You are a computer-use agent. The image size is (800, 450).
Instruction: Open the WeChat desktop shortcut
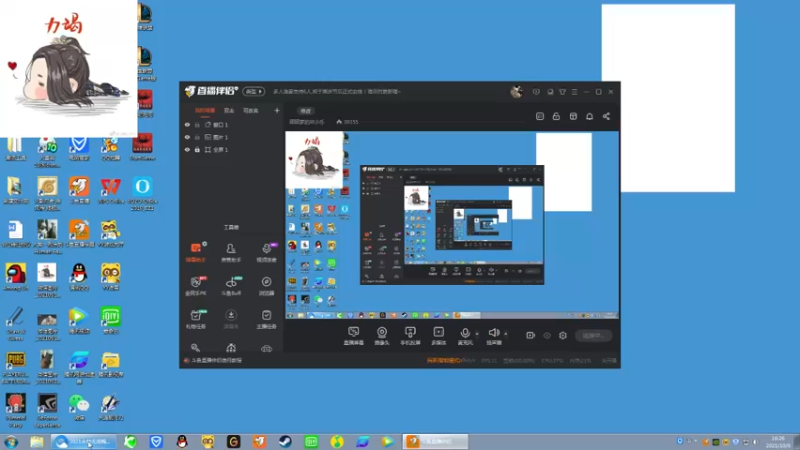coord(79,407)
